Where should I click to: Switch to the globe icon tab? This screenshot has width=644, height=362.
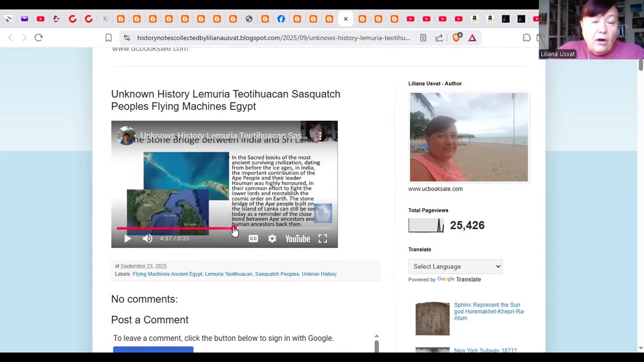tap(249, 19)
